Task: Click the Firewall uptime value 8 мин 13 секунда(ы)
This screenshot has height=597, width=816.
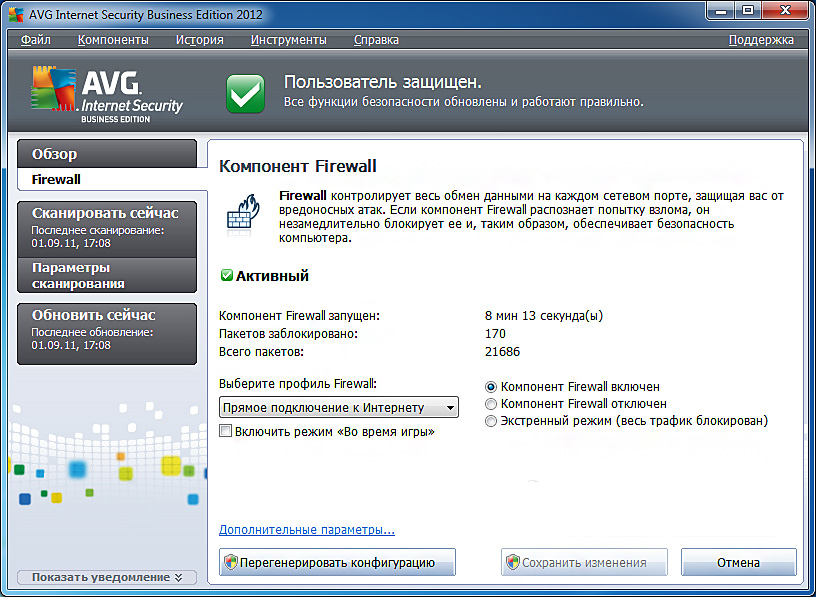Action: 544,315
